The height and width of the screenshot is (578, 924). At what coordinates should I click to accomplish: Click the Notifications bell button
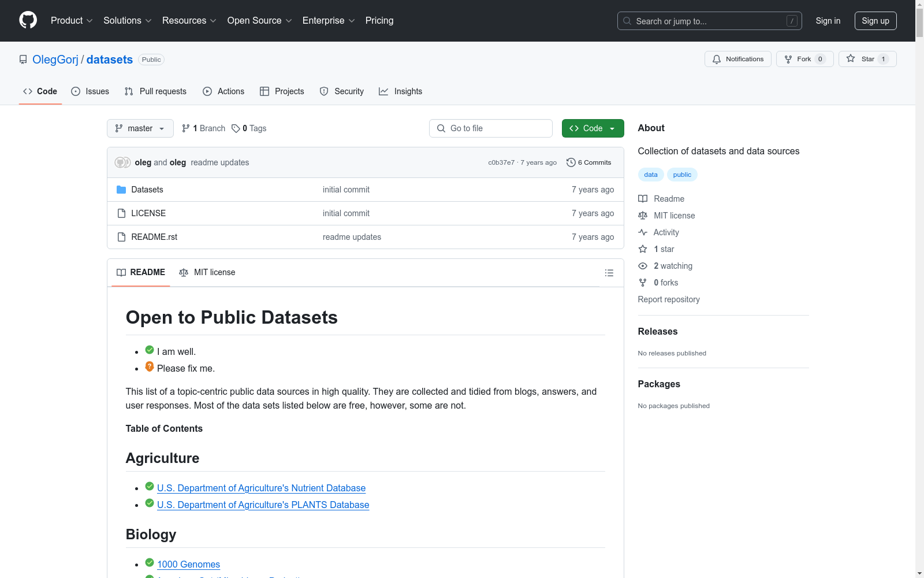click(x=738, y=59)
